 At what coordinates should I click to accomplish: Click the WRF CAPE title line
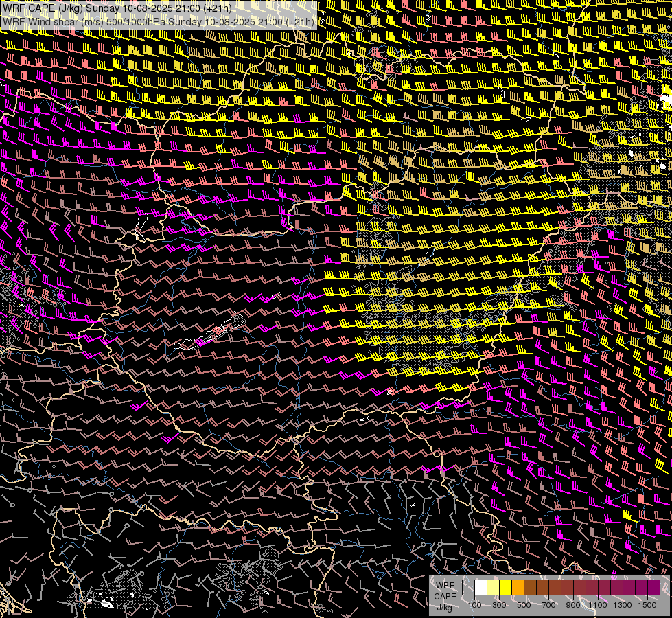click(x=117, y=8)
